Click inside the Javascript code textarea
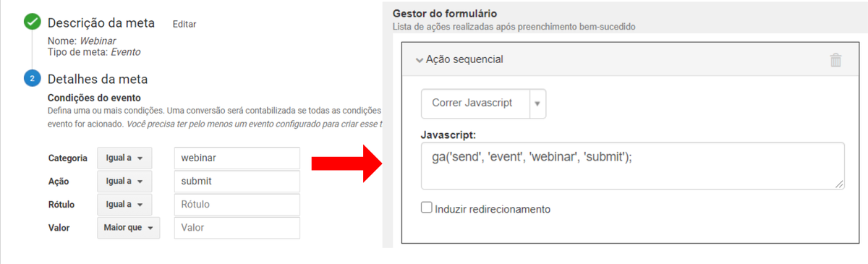Image resolution: width=868 pixels, height=264 pixels. 632,166
